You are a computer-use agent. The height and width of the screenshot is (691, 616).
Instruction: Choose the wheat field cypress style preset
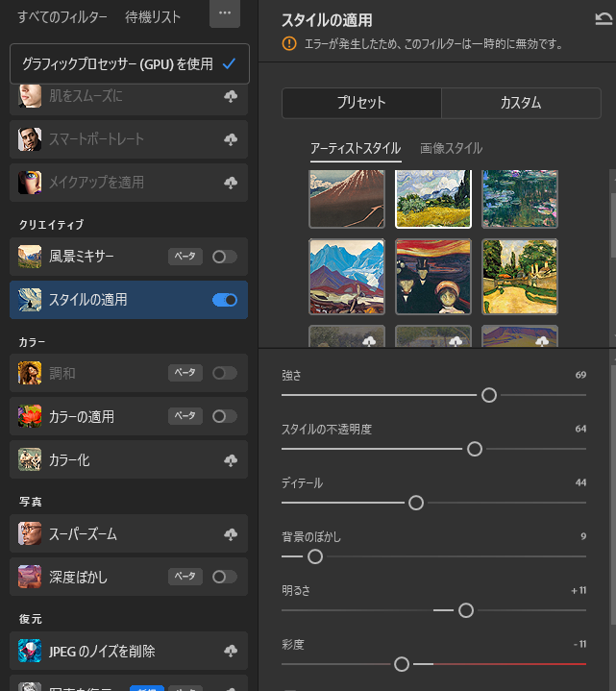tap(433, 199)
